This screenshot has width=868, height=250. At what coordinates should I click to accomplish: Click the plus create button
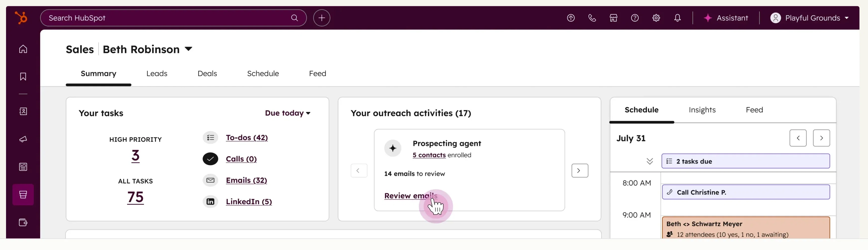point(322,18)
